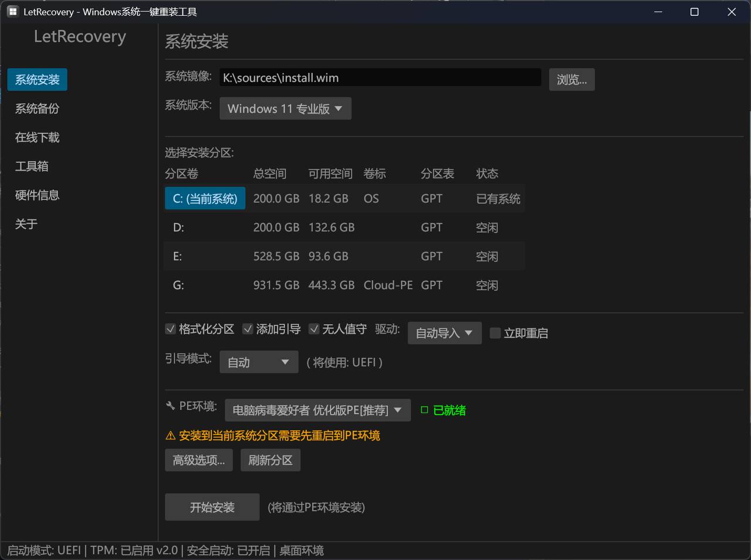
Task: Click the LetRecovery app icon in title bar
Action: pyautogui.click(x=12, y=11)
